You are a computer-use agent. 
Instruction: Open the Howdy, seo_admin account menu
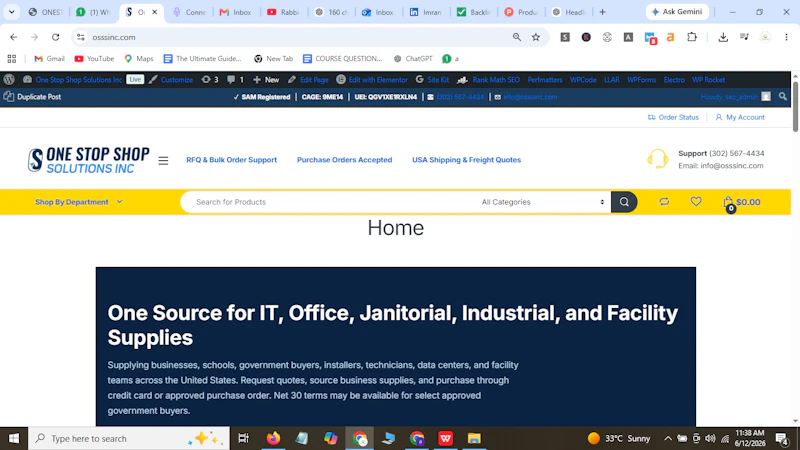pyautogui.click(x=735, y=96)
